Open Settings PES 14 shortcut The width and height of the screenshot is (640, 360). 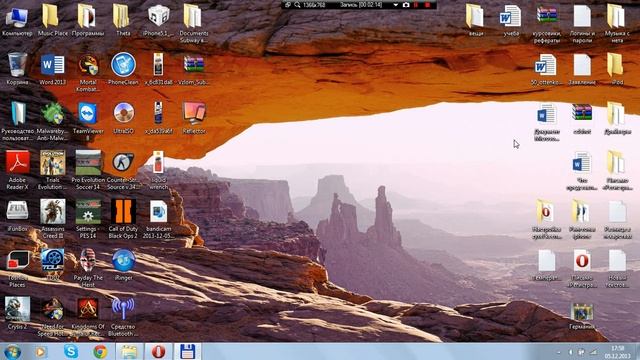coord(88,219)
